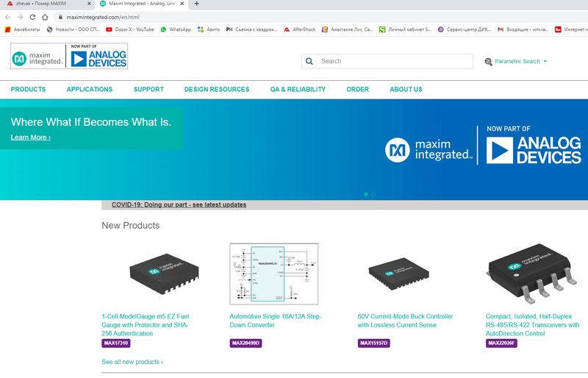Open the Съемка с квадрок bookmark

(x=251, y=29)
